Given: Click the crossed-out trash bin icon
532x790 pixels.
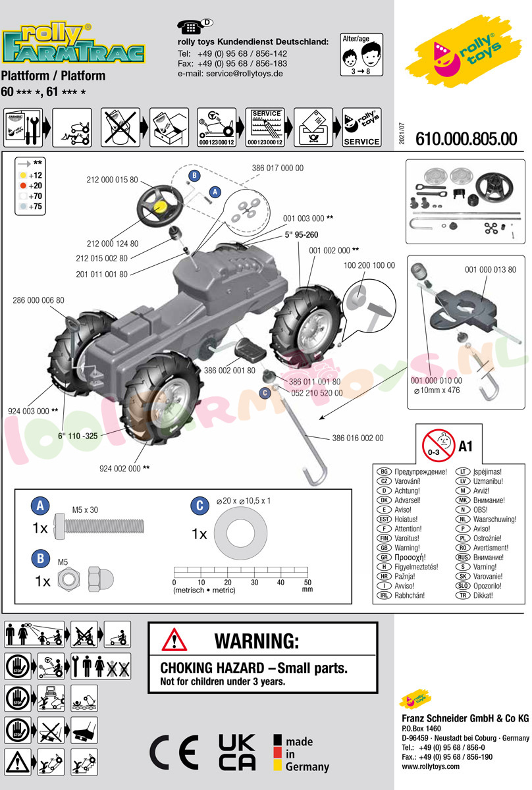Looking at the screenshot, I should coord(120,127).
